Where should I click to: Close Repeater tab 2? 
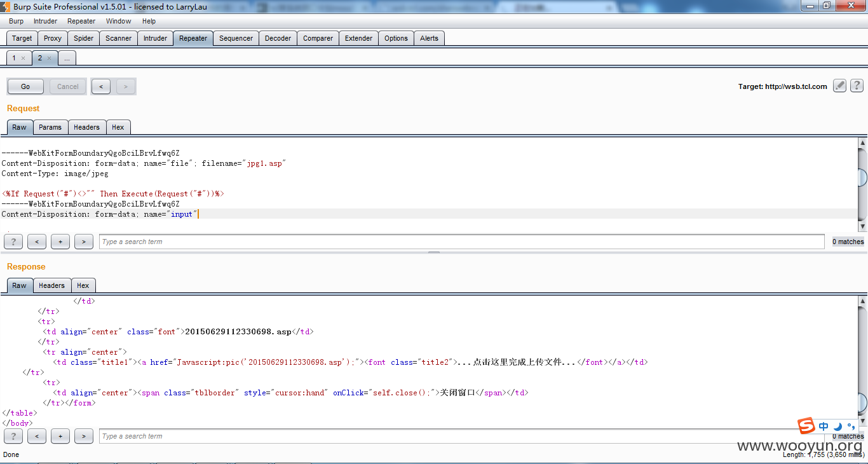pyautogui.click(x=50, y=58)
